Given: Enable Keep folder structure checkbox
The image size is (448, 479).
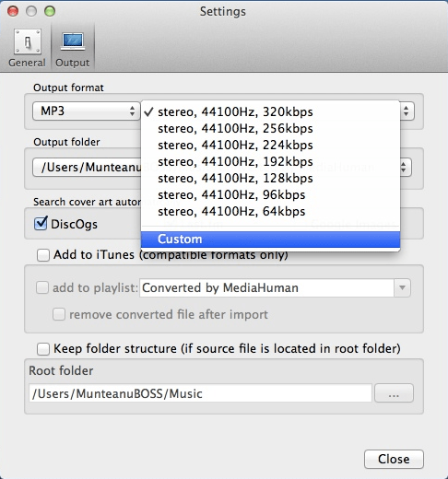Looking at the screenshot, I should click(43, 349).
